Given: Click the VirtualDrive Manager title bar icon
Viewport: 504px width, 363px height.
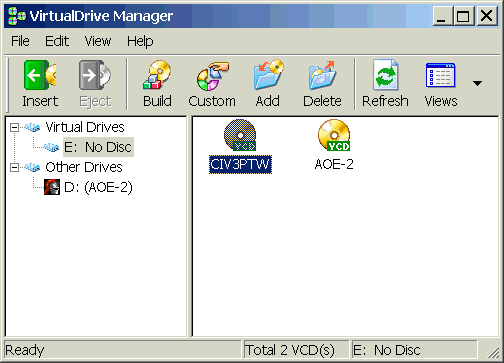Looking at the screenshot, I should point(17,16).
